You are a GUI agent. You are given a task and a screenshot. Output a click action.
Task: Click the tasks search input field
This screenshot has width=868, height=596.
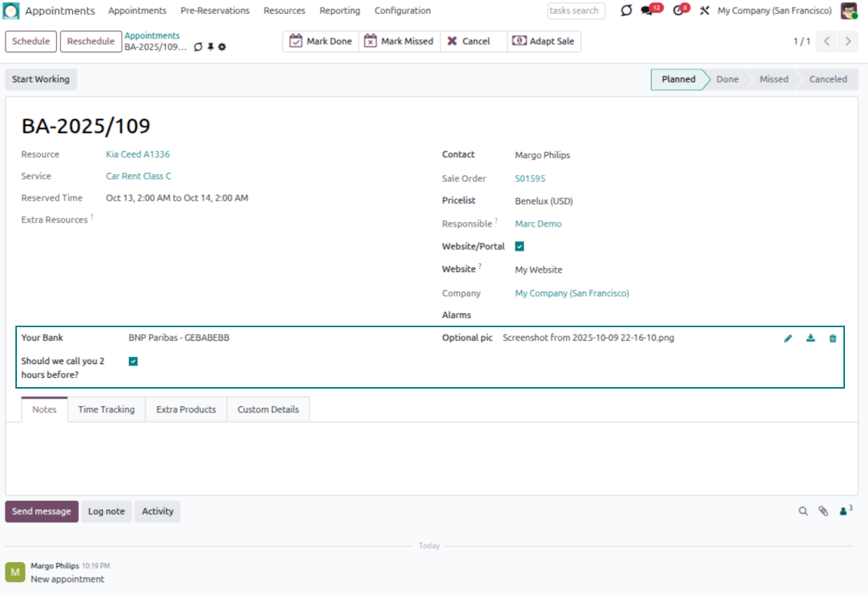coord(575,11)
